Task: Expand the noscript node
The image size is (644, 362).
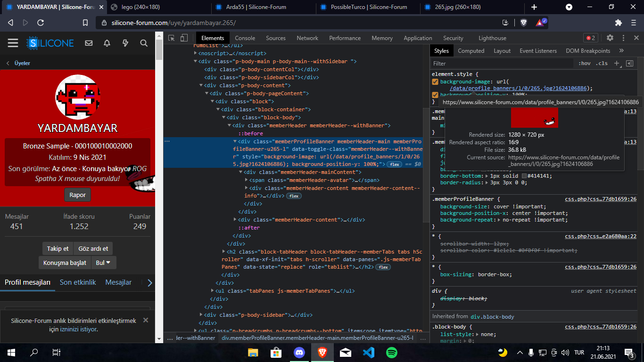Action: [x=195, y=53]
